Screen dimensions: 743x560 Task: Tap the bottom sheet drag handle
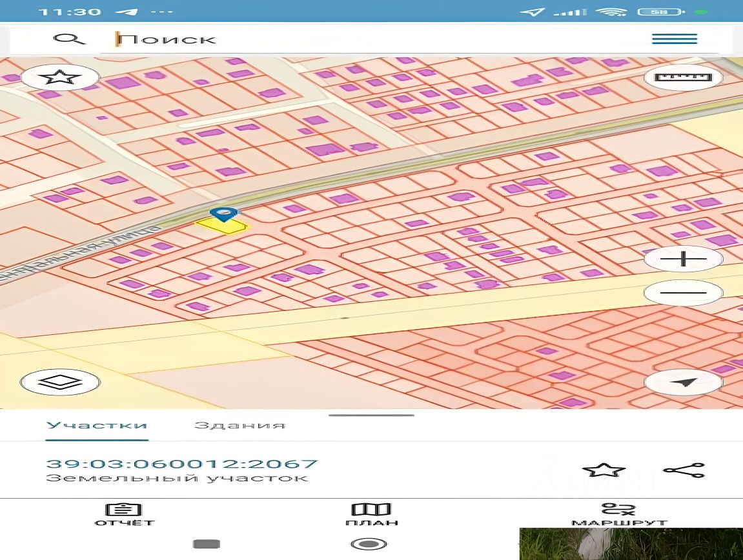[x=372, y=415]
